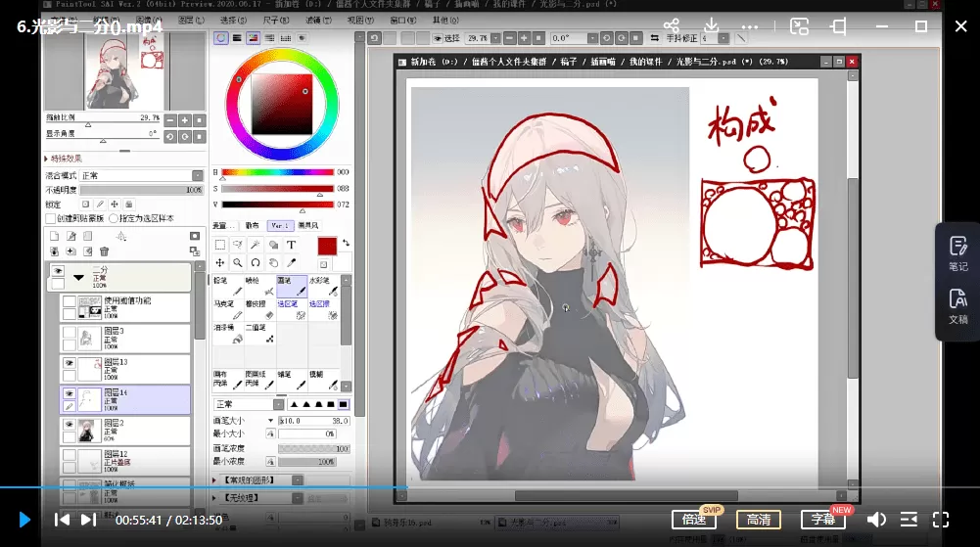Click the trash icon to delete layer
This screenshot has width=980, height=547.
pos(104,251)
